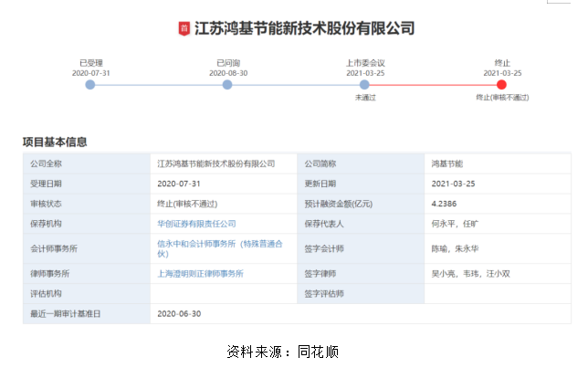
Task: Click the 保荐机构 label cell
Action: 87,224
